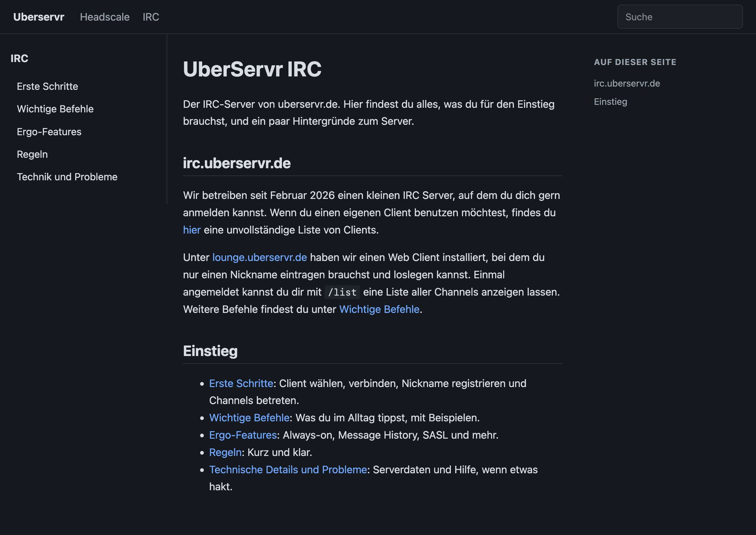
Task: Jump to irc.uberservr.de in page outline
Action: coord(627,83)
